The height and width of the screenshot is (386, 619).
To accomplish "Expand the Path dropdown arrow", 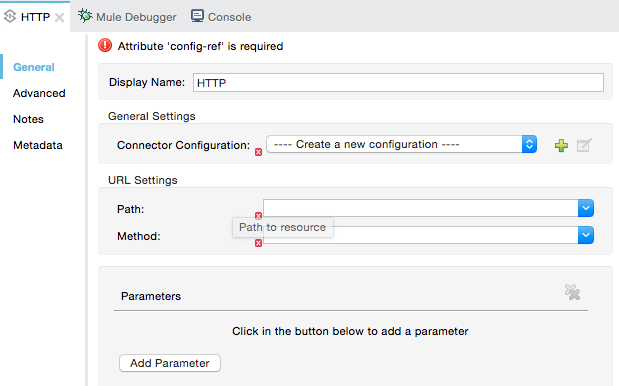I will point(586,208).
